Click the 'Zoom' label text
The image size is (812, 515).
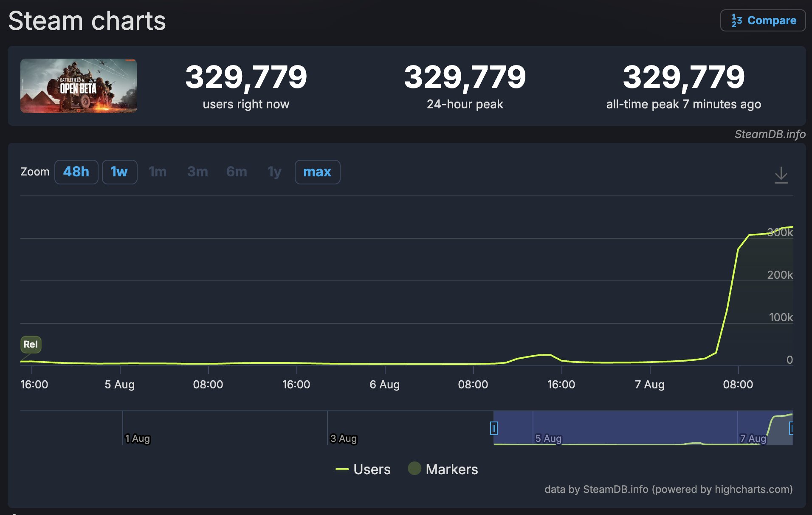[x=35, y=172]
